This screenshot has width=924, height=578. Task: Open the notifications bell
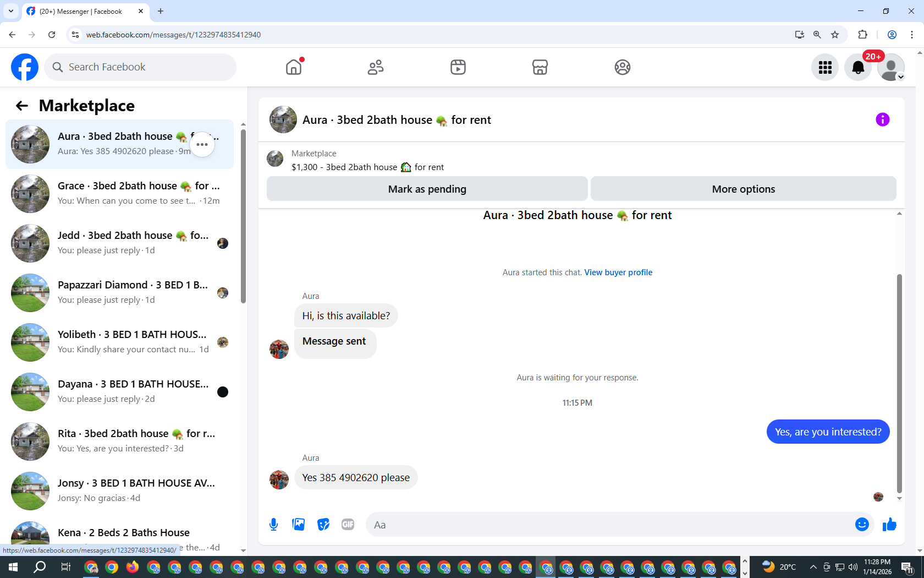click(858, 67)
